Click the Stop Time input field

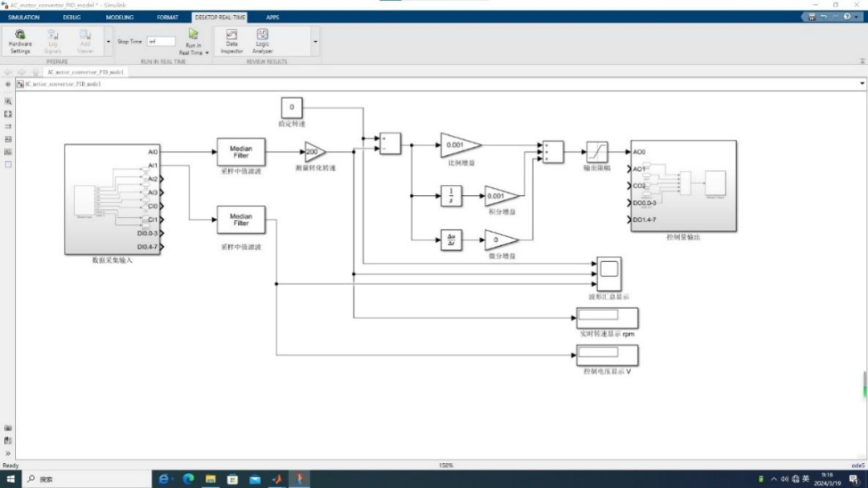pos(161,42)
